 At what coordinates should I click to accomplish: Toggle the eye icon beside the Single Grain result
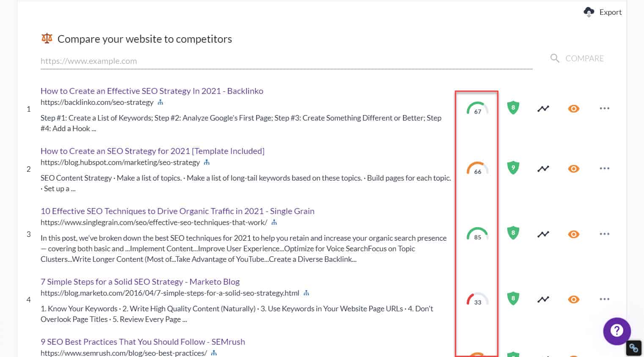pyautogui.click(x=574, y=234)
